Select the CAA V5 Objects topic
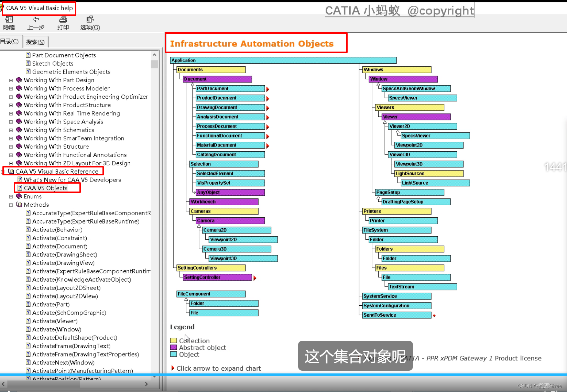This screenshot has height=392, width=567. (x=45, y=188)
